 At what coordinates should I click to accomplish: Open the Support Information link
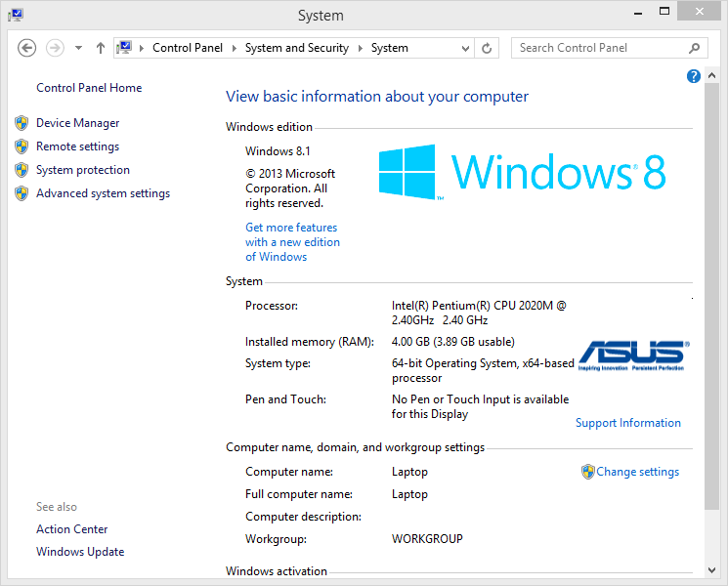tap(627, 423)
